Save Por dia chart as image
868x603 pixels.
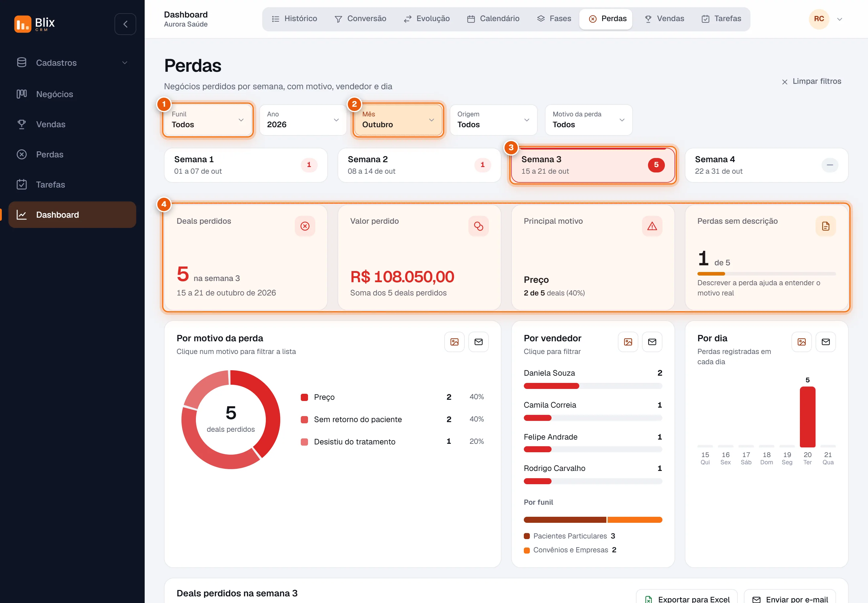[x=801, y=342]
